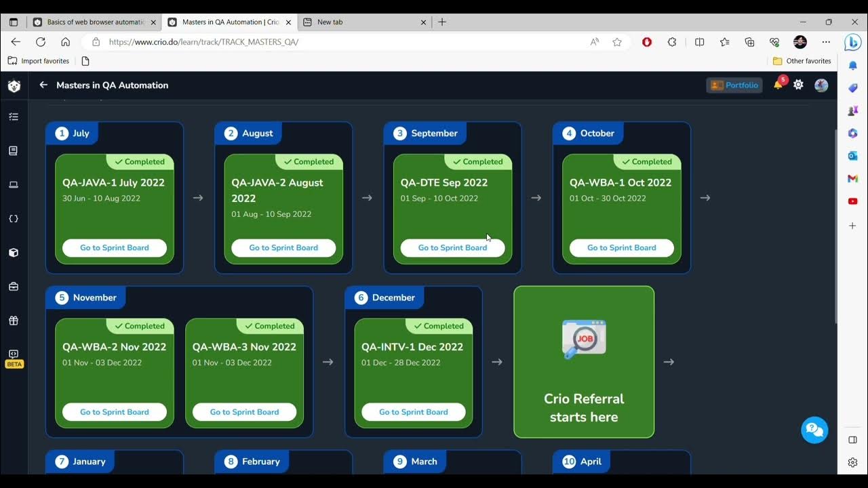Open Edge Settings and more ellipsis menu
The width and height of the screenshot is (868, 488).
(826, 42)
